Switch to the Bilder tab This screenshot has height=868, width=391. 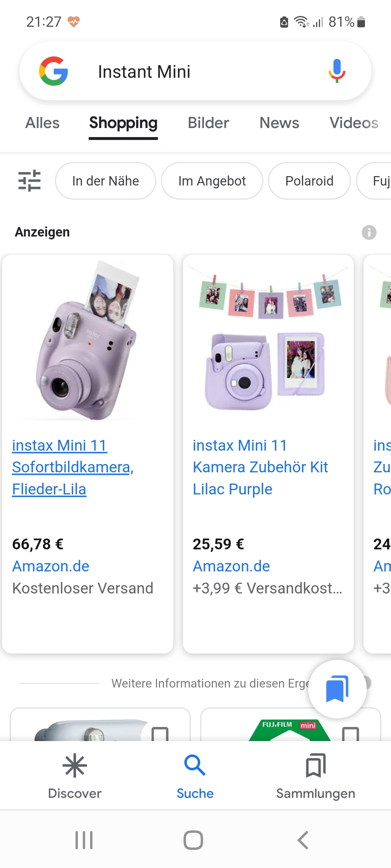208,123
